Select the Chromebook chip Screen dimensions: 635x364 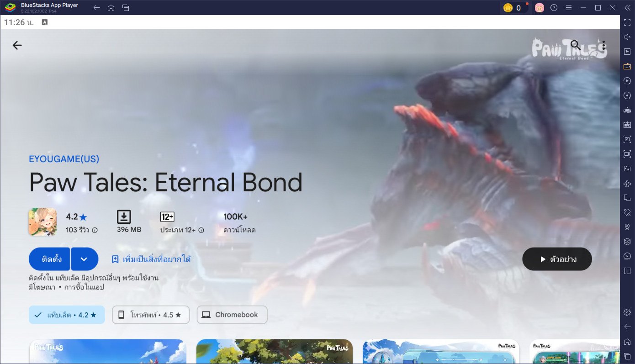[x=232, y=315]
